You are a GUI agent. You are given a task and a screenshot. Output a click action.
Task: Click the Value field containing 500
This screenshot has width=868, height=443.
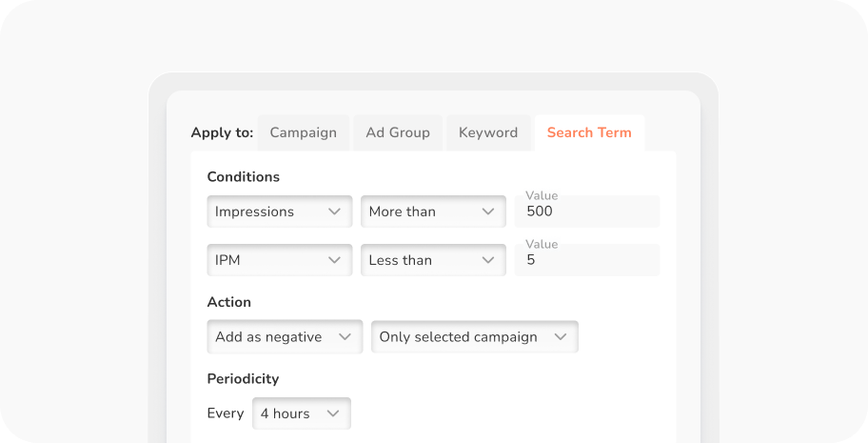[x=587, y=211]
